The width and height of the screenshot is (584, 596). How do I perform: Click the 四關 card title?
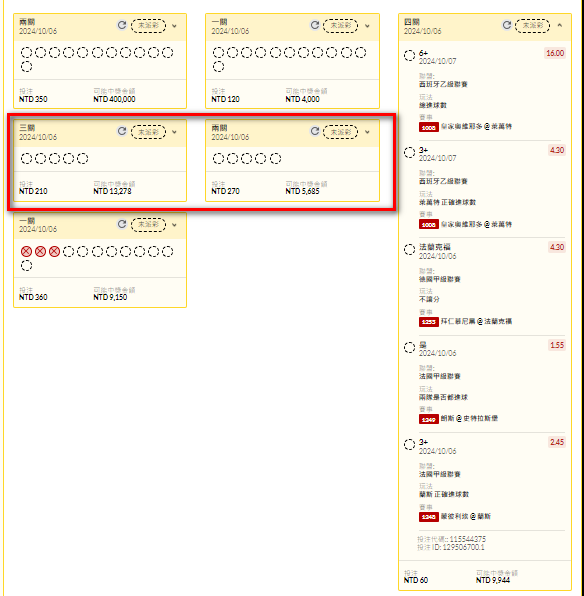(x=412, y=22)
